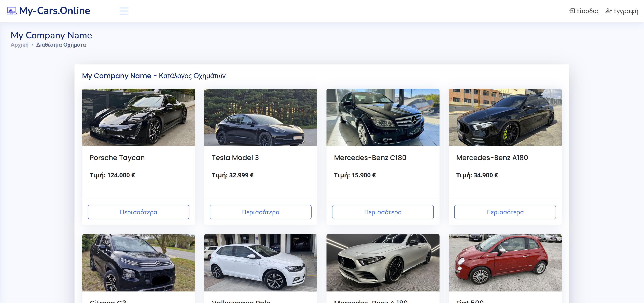Open the Εγγραφή sign-up link
The height and width of the screenshot is (303, 644).
click(x=626, y=11)
